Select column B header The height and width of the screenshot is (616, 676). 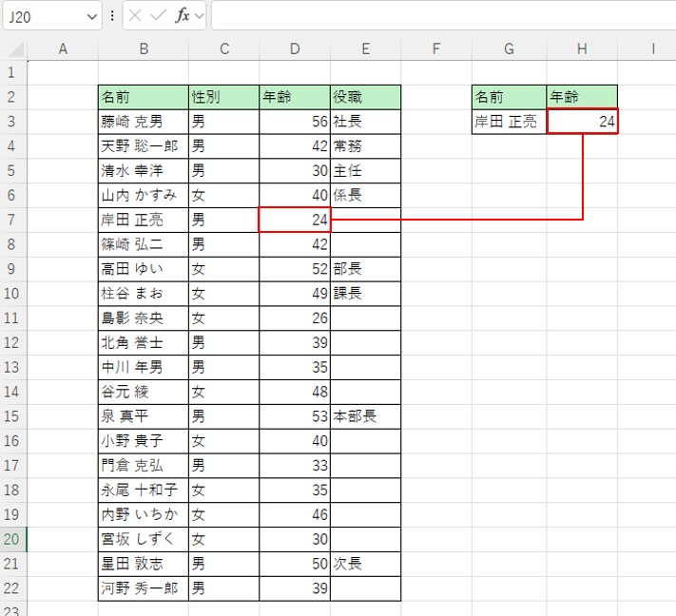144,49
